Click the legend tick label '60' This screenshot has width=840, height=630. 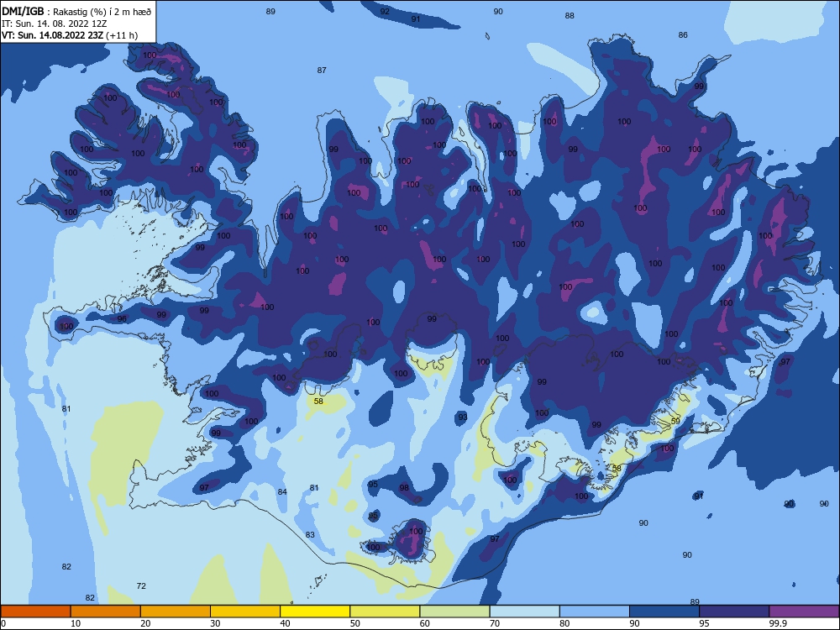tap(424, 623)
